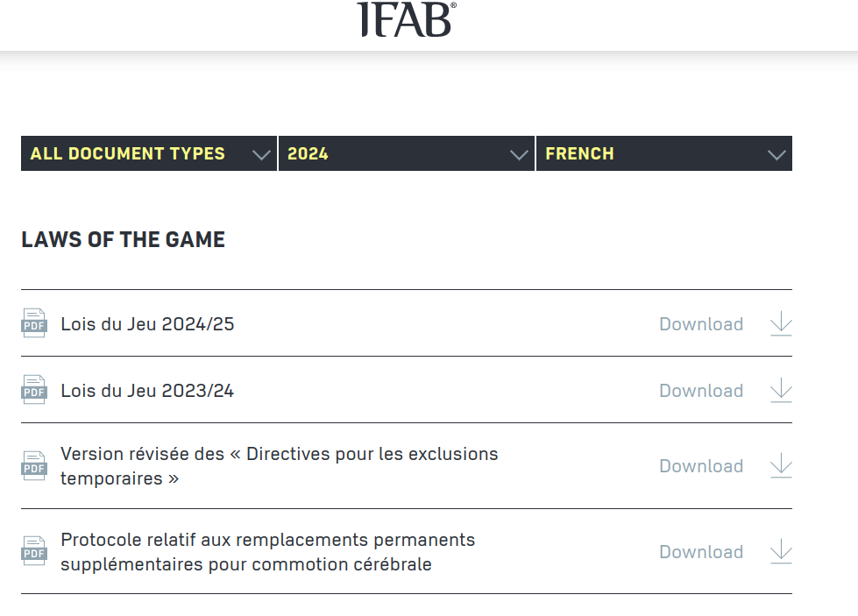This screenshot has width=858, height=616.
Task: Click the PDF icon for the Protocole document
Action: 33,552
